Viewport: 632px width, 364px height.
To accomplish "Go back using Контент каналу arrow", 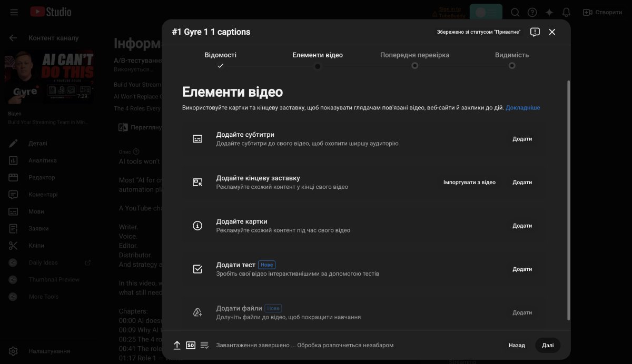I will [13, 38].
